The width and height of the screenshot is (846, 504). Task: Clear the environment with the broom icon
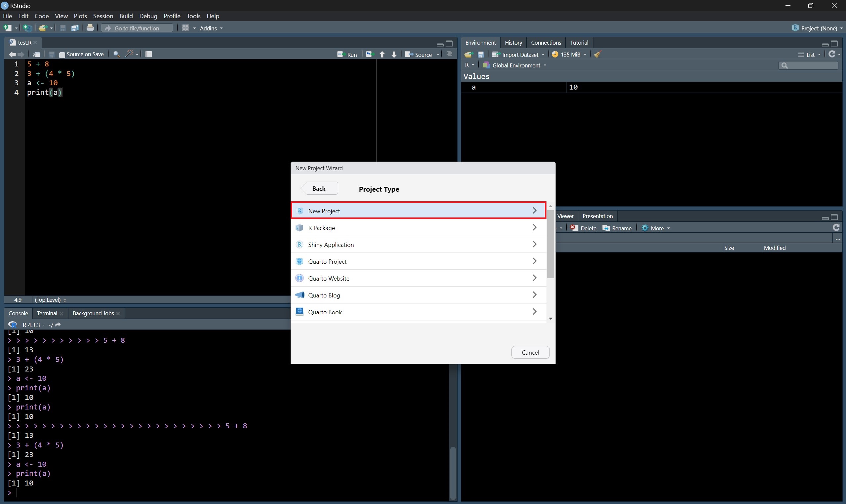[x=598, y=54]
